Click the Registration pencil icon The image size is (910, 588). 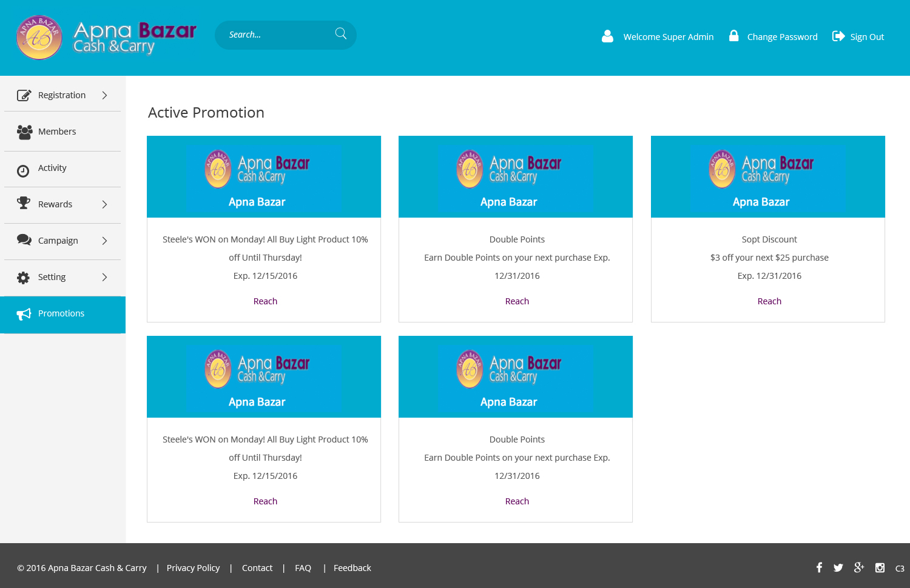pos(24,95)
